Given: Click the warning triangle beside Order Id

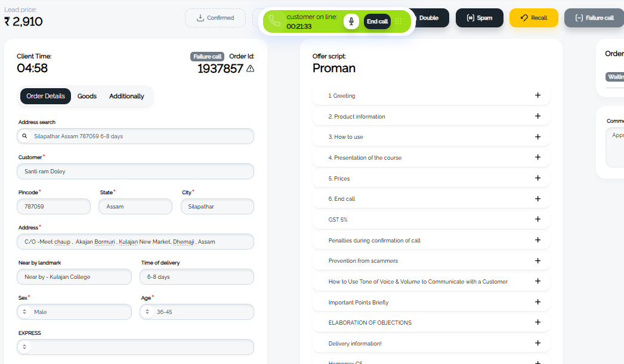Looking at the screenshot, I should pyautogui.click(x=251, y=69).
